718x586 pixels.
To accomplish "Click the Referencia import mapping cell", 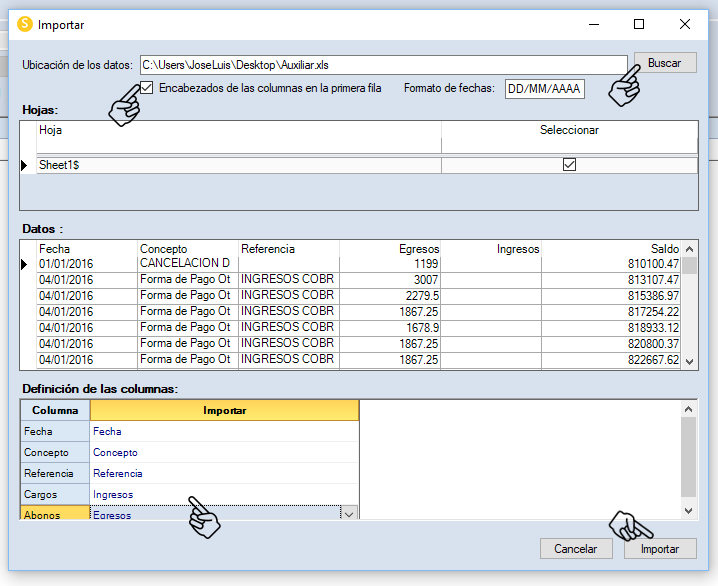I will point(224,473).
